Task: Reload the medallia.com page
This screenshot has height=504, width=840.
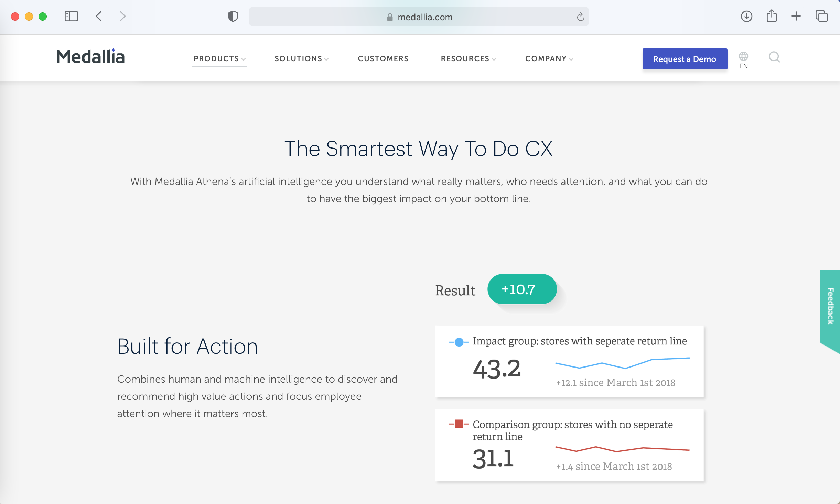Action: tap(580, 17)
